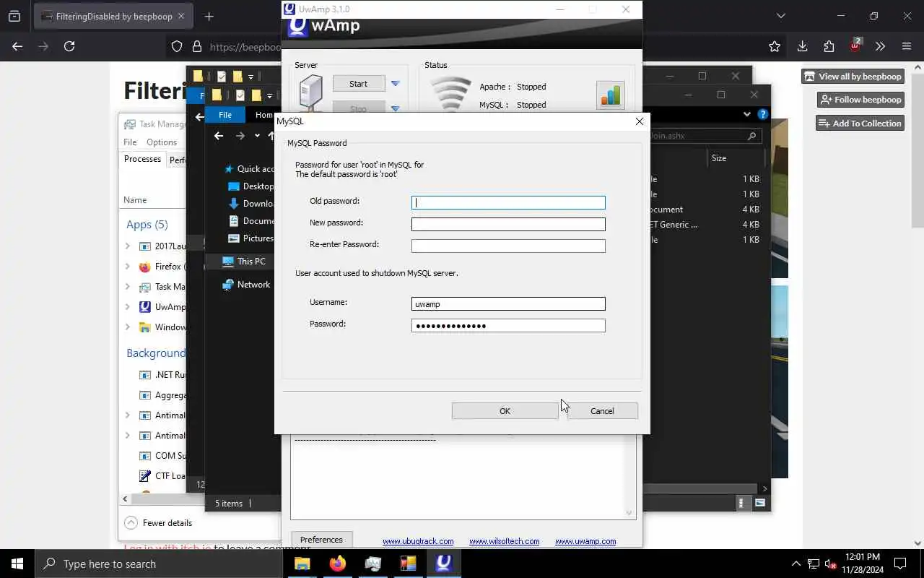Image resolution: width=924 pixels, height=578 pixels.
Task: Open the www.ubugtrack.com link
Action: point(418,541)
